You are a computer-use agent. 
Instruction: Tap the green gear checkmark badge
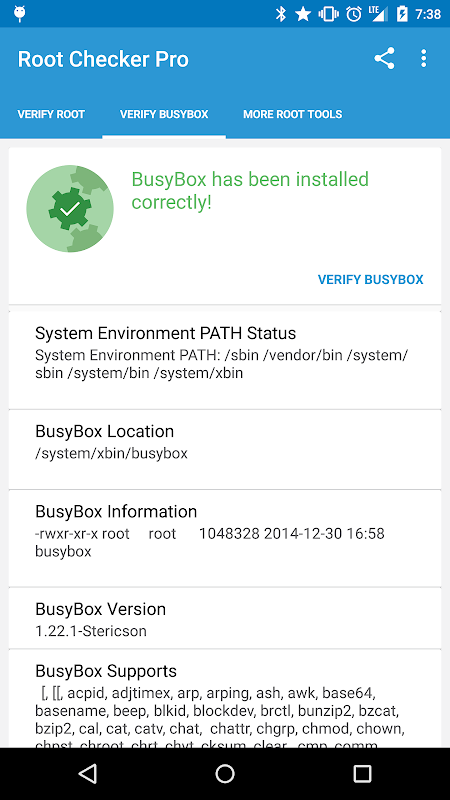pyautogui.click(x=70, y=208)
